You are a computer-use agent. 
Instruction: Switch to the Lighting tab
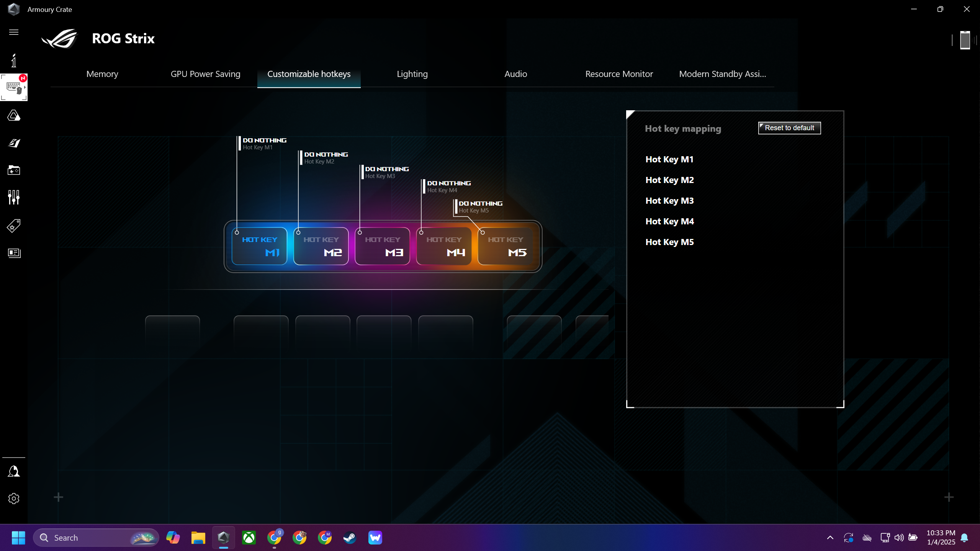pos(412,74)
